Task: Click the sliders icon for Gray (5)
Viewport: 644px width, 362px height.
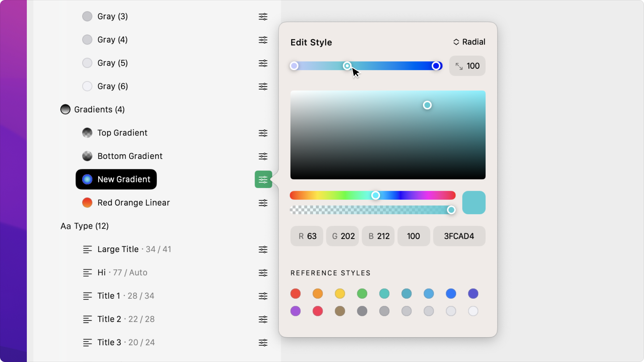Action: pos(263,63)
